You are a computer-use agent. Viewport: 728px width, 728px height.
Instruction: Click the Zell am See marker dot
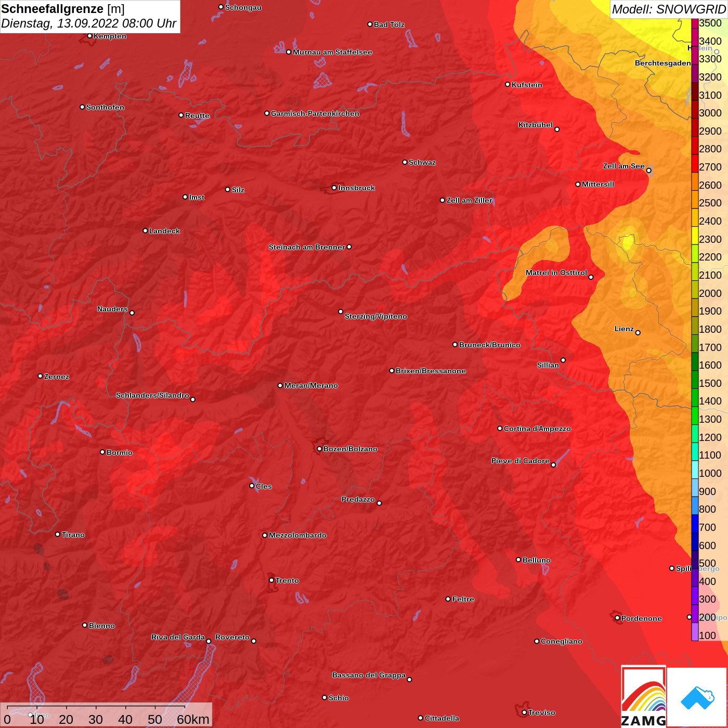coord(648,170)
